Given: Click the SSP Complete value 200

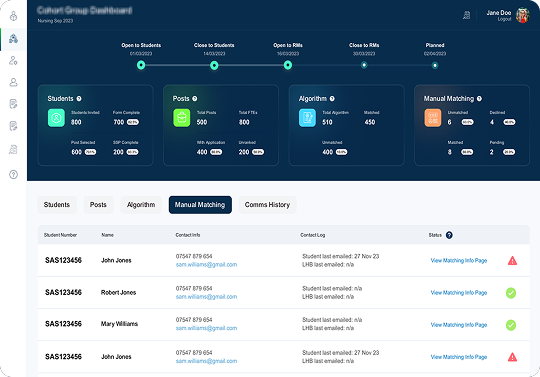Looking at the screenshot, I should coord(118,152).
